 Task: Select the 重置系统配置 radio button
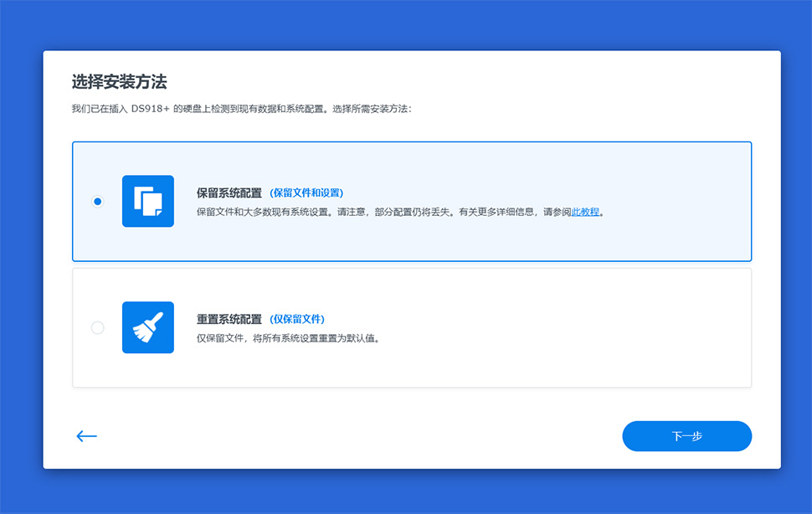point(98,328)
